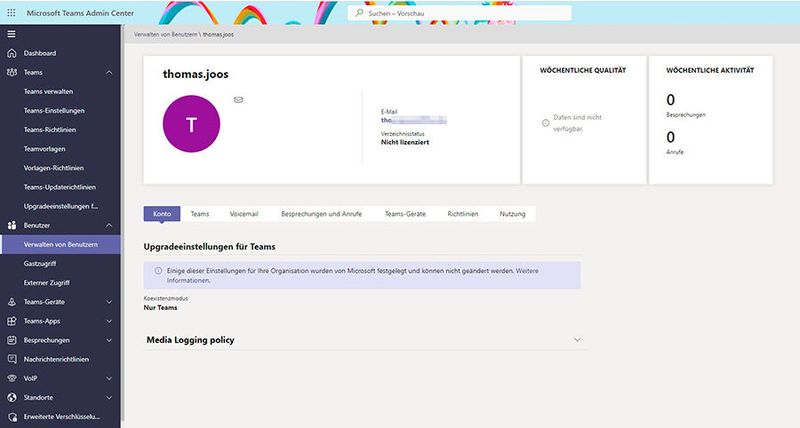
Task: Expand the Media Logging policy section
Action: [x=577, y=340]
